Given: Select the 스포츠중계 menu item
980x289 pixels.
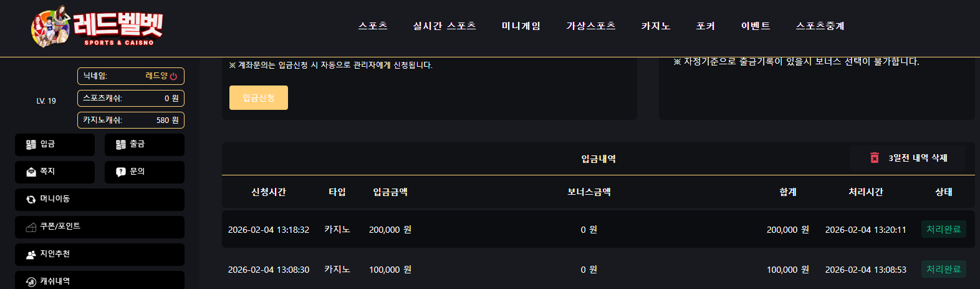Looking at the screenshot, I should [x=820, y=26].
